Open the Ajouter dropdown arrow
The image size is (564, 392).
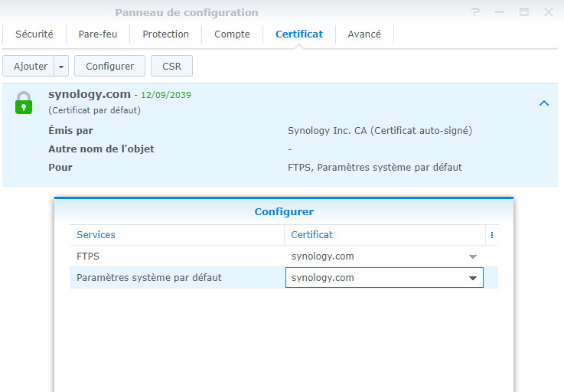click(61, 67)
